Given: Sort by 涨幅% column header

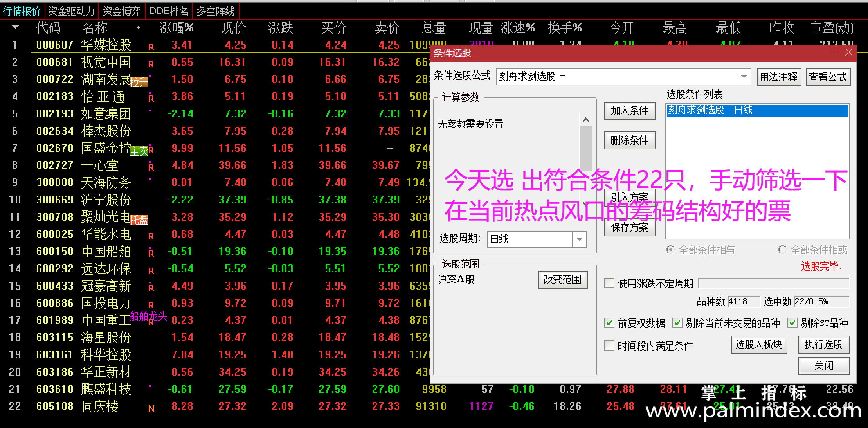Looking at the screenshot, I should (176, 28).
